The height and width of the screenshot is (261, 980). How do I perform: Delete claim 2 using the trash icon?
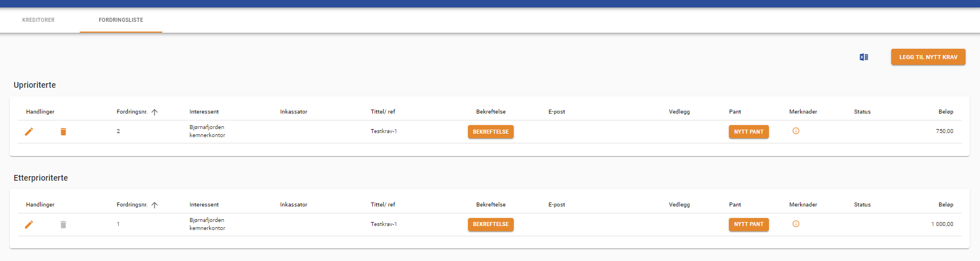(x=63, y=132)
